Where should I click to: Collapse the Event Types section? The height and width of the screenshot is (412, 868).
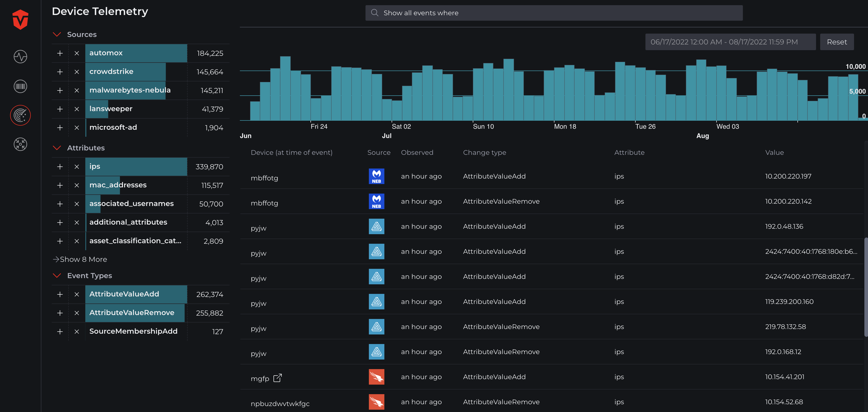point(57,276)
